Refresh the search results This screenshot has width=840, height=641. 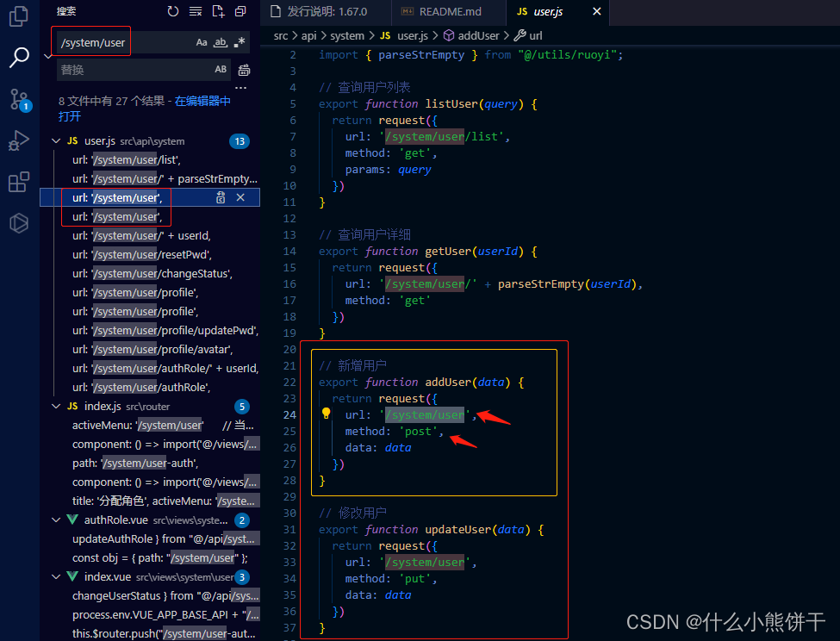[172, 11]
